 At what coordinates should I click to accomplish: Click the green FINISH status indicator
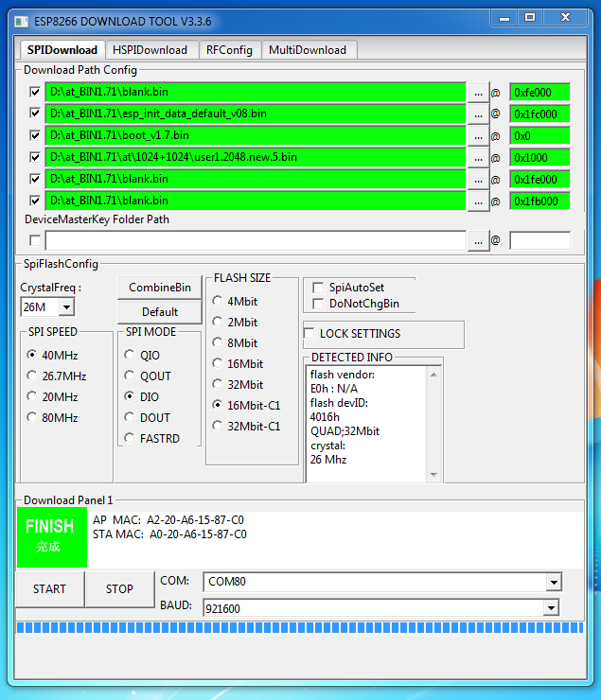click(x=52, y=537)
